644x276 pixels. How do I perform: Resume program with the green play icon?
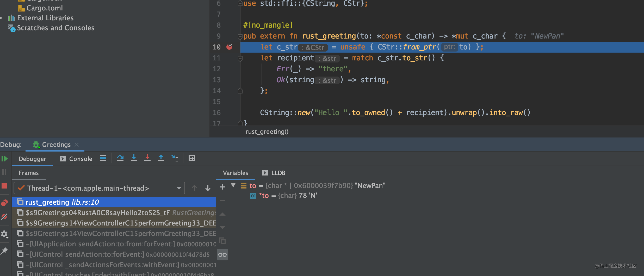click(4, 159)
